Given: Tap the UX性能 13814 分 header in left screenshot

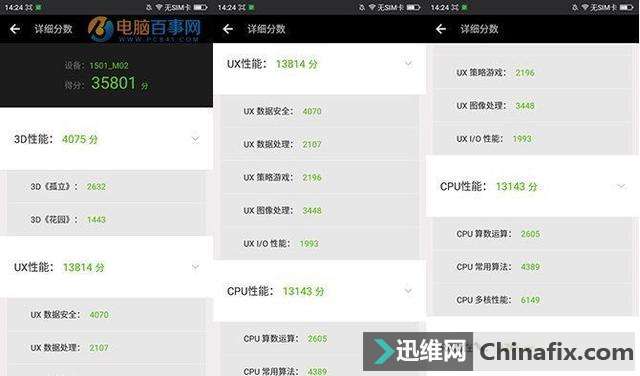Looking at the screenshot, I should click(x=106, y=267).
